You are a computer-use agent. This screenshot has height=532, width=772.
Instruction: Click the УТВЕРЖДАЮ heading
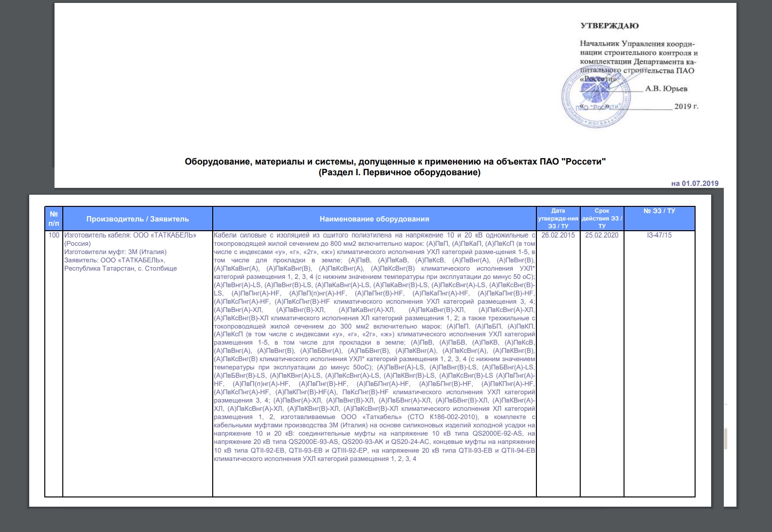[x=609, y=26]
